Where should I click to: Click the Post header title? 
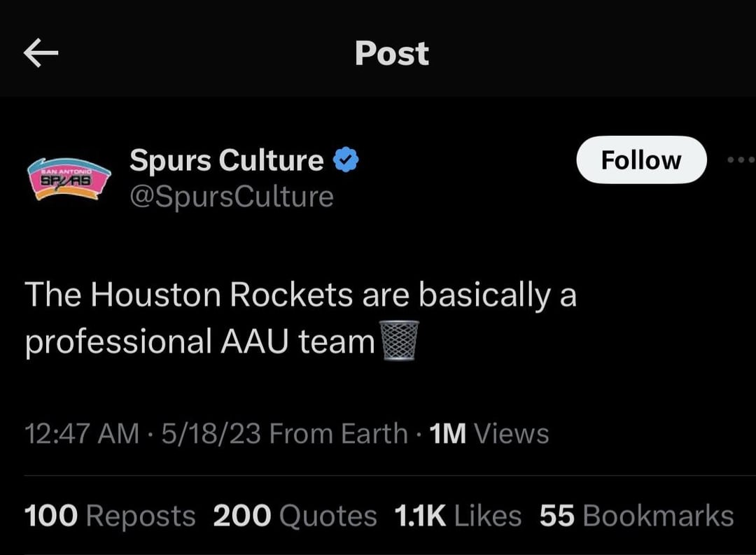391,53
